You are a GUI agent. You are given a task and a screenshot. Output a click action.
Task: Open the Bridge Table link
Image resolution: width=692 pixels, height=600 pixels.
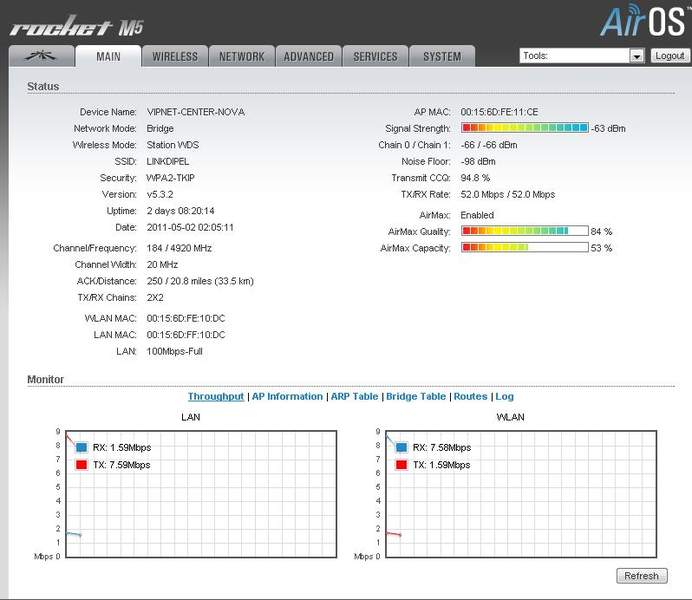click(416, 396)
